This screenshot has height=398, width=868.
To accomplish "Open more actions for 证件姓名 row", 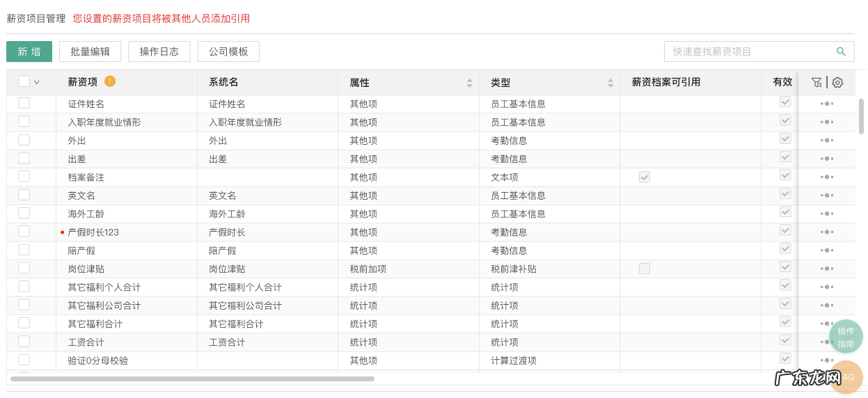I will click(826, 104).
